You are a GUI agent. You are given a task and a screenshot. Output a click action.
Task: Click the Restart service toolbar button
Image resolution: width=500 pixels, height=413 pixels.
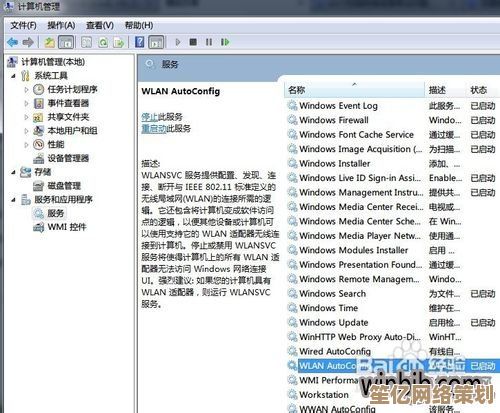(225, 42)
